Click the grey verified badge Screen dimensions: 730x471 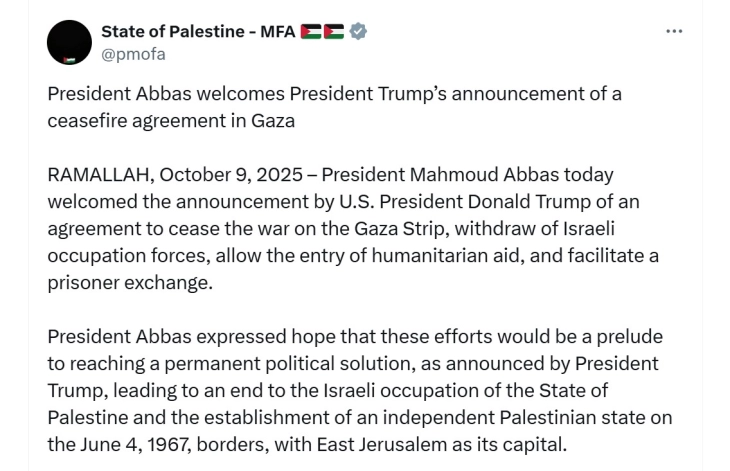[x=359, y=31]
